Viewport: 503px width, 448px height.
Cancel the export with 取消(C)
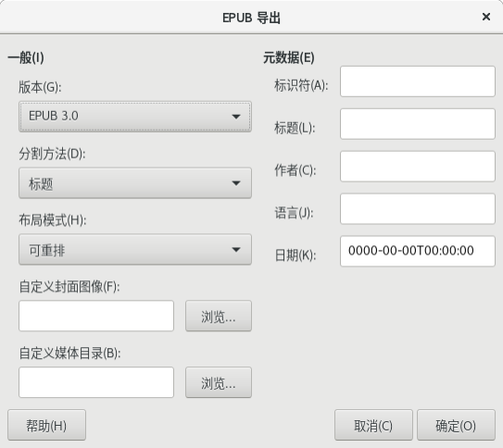[x=373, y=425]
